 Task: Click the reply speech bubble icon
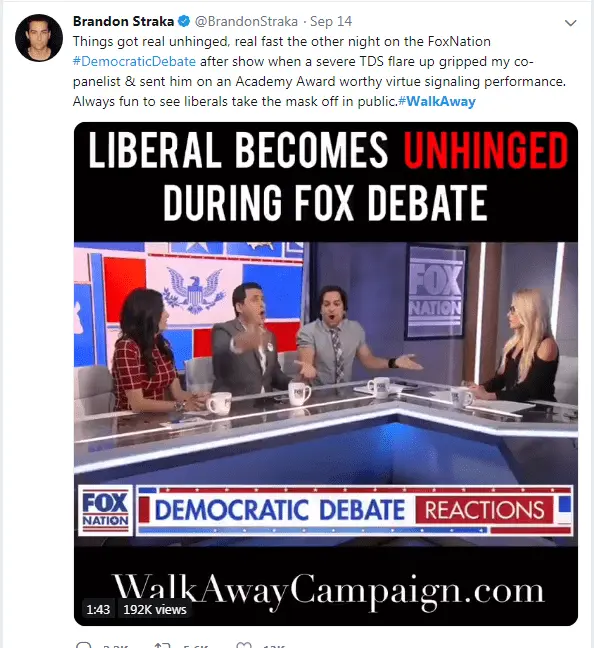(x=84, y=645)
